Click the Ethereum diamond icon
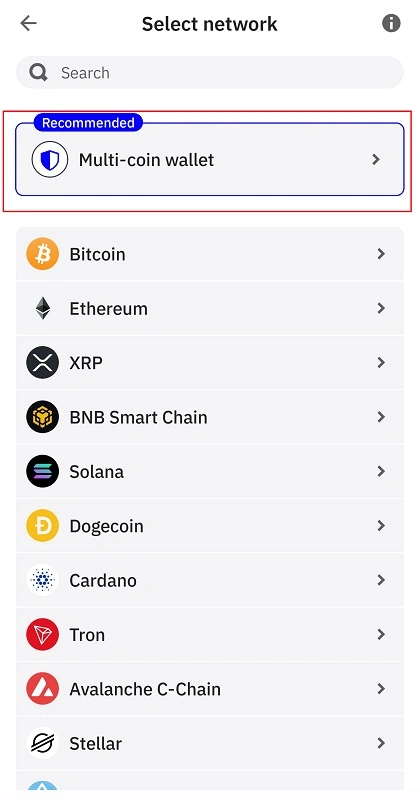 [x=42, y=308]
